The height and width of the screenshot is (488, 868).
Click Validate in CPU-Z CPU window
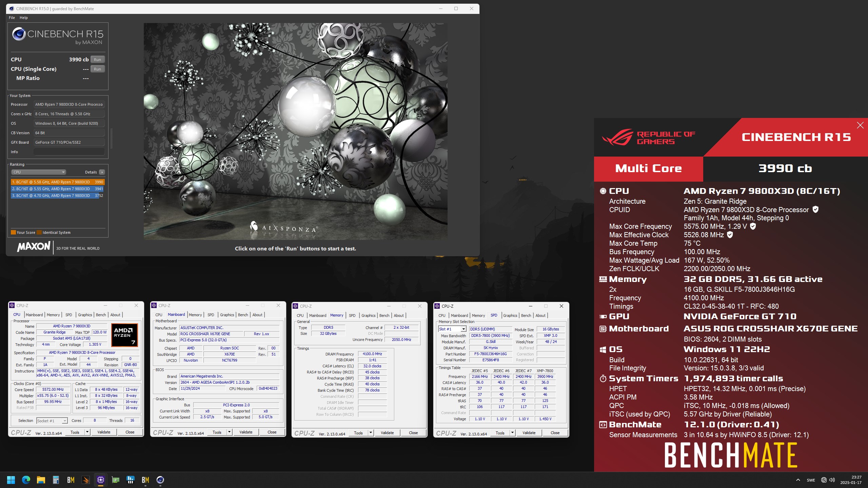[x=104, y=432]
